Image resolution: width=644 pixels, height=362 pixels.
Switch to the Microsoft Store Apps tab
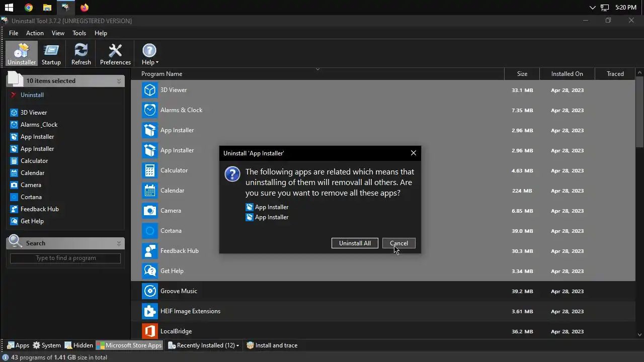click(129, 345)
